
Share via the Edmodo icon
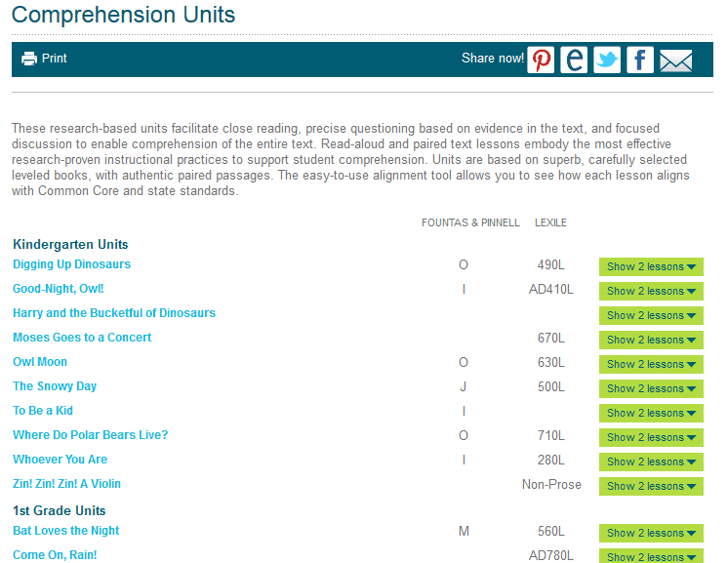click(574, 60)
